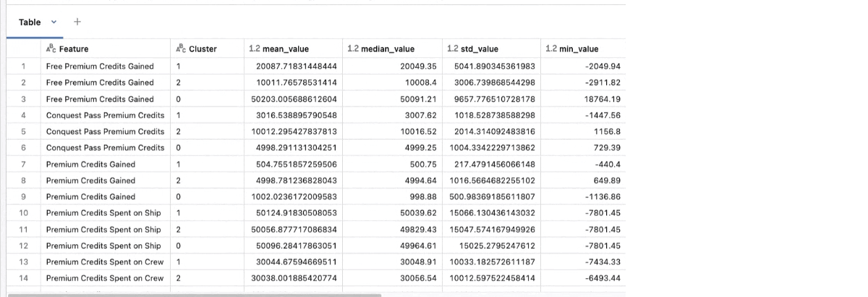Click std value 2014.314092483816

[495, 131]
